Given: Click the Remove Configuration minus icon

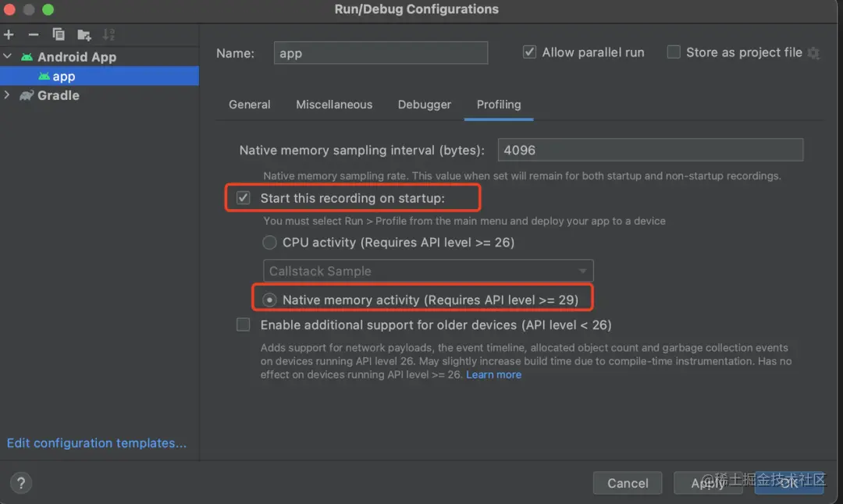Looking at the screenshot, I should pyautogui.click(x=34, y=34).
